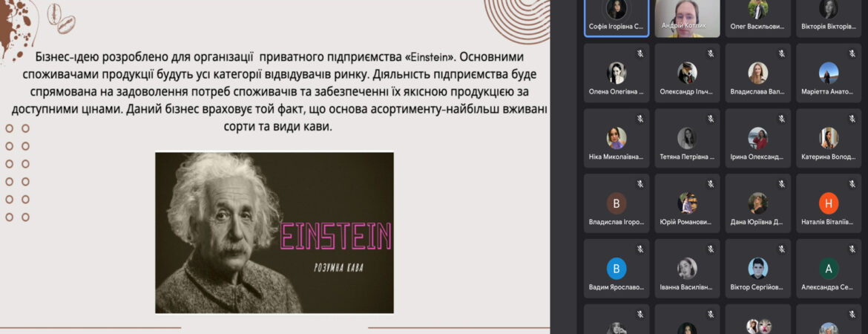
Task: Select Катерина Волод's profile avatar
Action: tap(829, 138)
